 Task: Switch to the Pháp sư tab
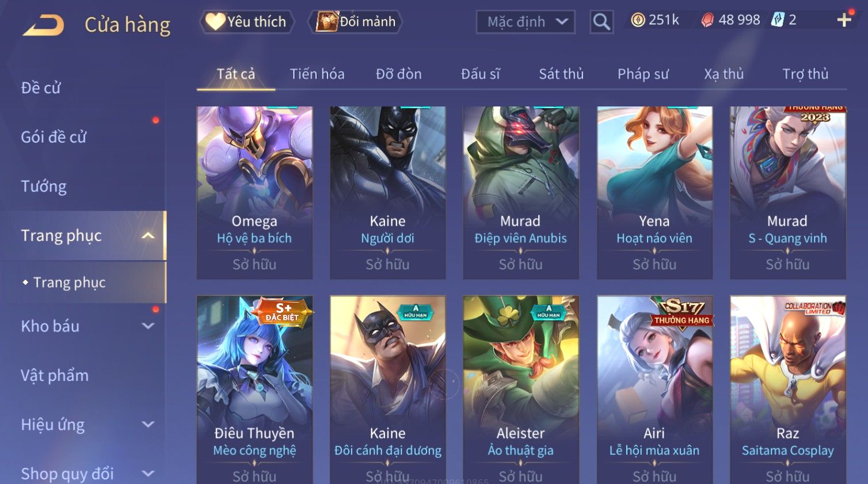pos(643,74)
